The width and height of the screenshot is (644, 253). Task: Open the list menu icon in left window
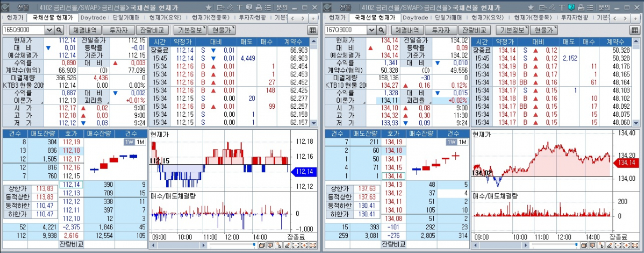pos(268,8)
